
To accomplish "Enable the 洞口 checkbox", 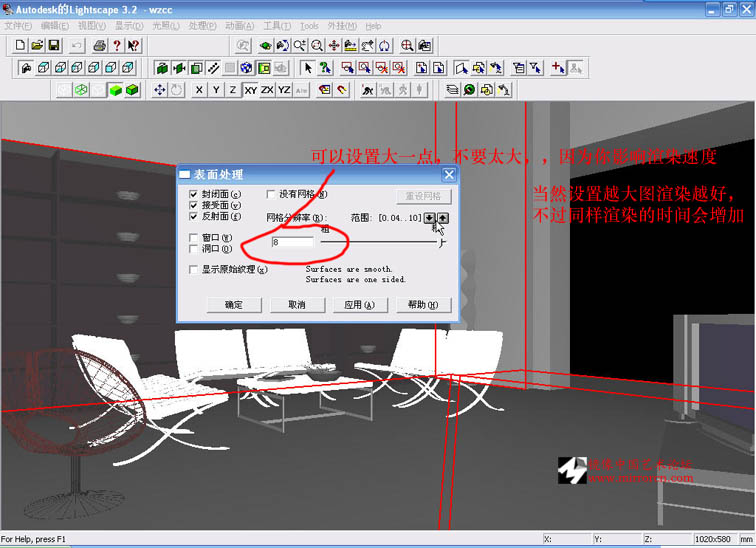I will tap(193, 249).
